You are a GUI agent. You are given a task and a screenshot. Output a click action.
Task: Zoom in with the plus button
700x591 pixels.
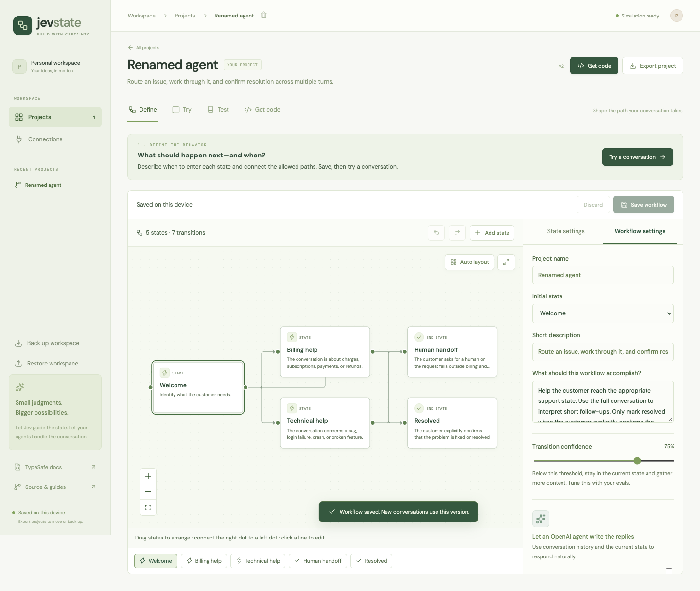point(148,476)
